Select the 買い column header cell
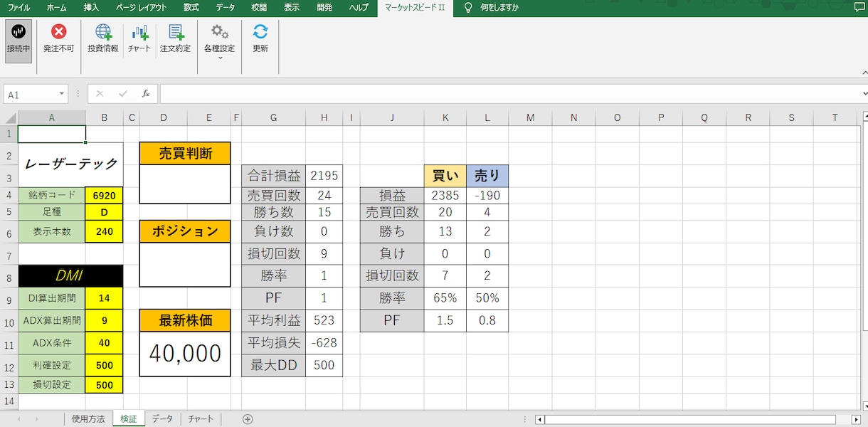The width and height of the screenshot is (868, 427). coord(445,176)
